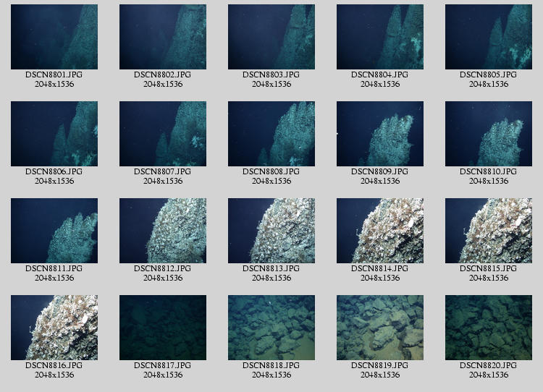Screen dimensions: 543x392
Task: Open the dark DSCN8817.JPG thumbnail
Action: pyautogui.click(x=162, y=328)
